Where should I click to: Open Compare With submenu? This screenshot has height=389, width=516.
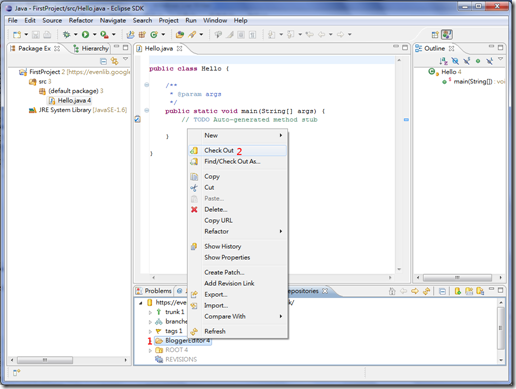coord(238,317)
